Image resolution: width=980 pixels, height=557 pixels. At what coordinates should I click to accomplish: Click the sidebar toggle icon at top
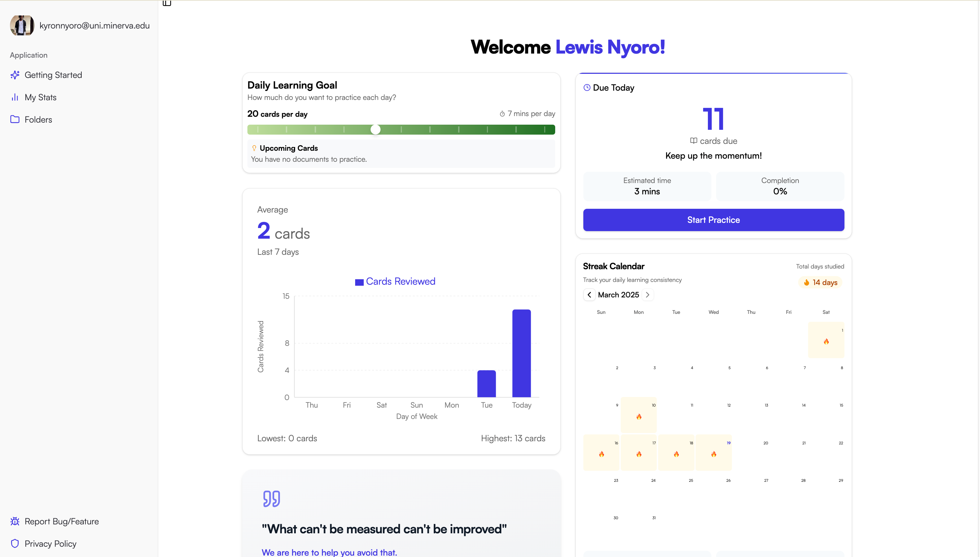(167, 3)
